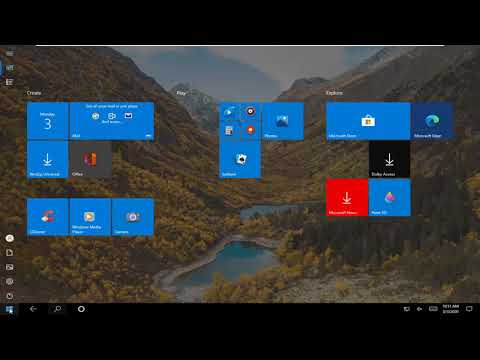Open the wide Microsoft Store tile
480x360 pixels.
(368, 121)
